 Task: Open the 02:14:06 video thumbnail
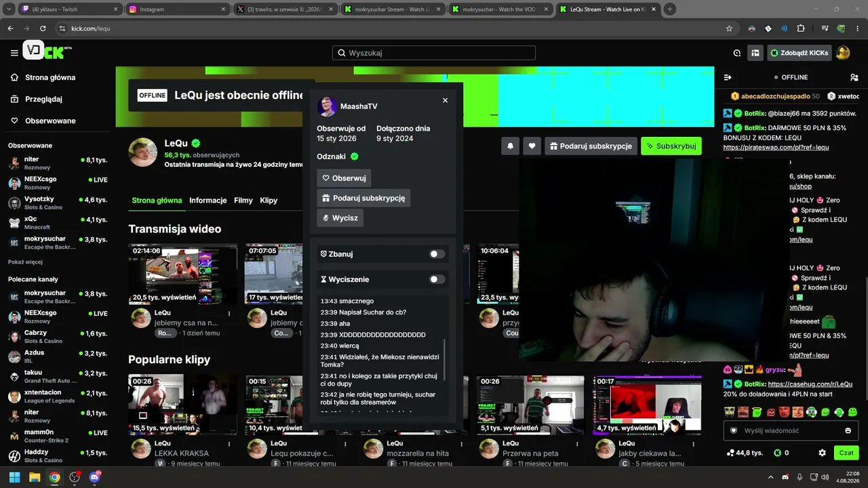click(184, 274)
